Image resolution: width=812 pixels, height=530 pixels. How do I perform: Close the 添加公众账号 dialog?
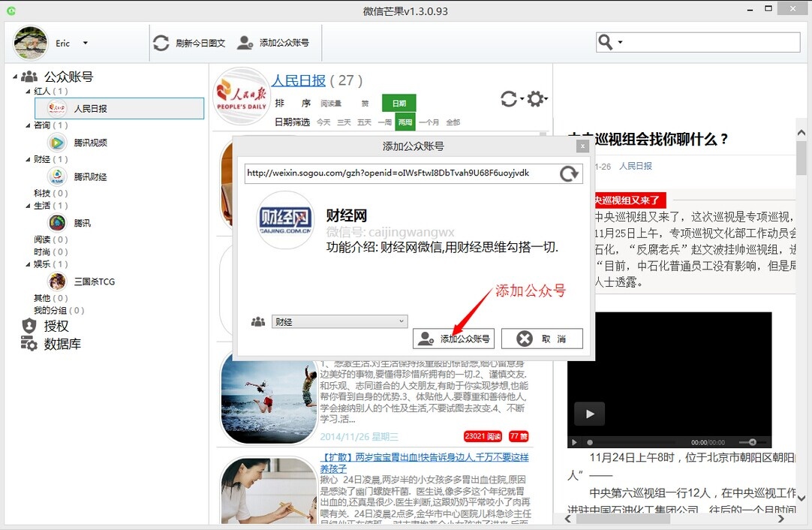(x=582, y=146)
